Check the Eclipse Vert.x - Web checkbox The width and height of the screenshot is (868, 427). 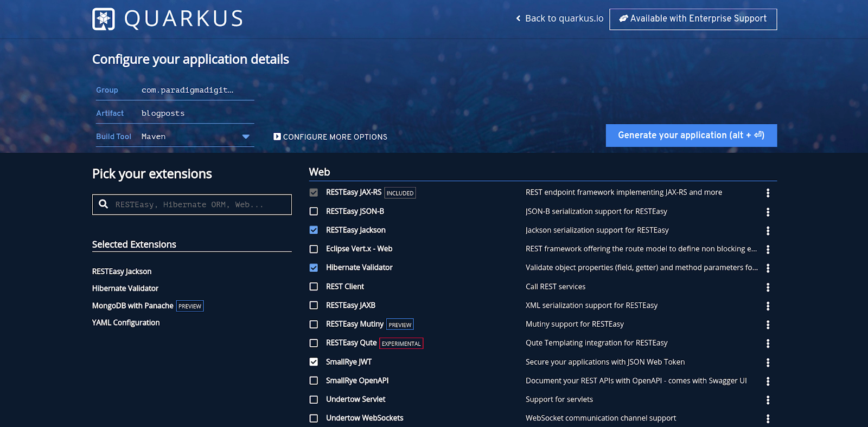tap(314, 249)
